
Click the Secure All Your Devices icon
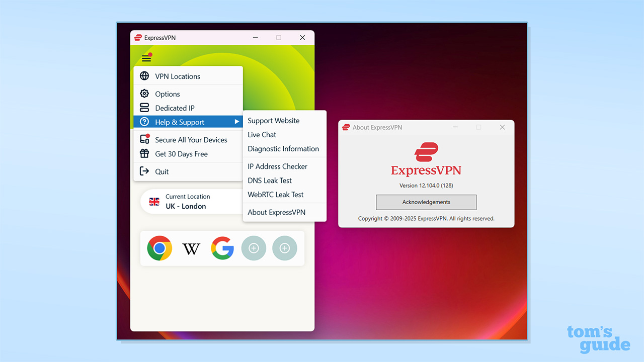coord(145,140)
